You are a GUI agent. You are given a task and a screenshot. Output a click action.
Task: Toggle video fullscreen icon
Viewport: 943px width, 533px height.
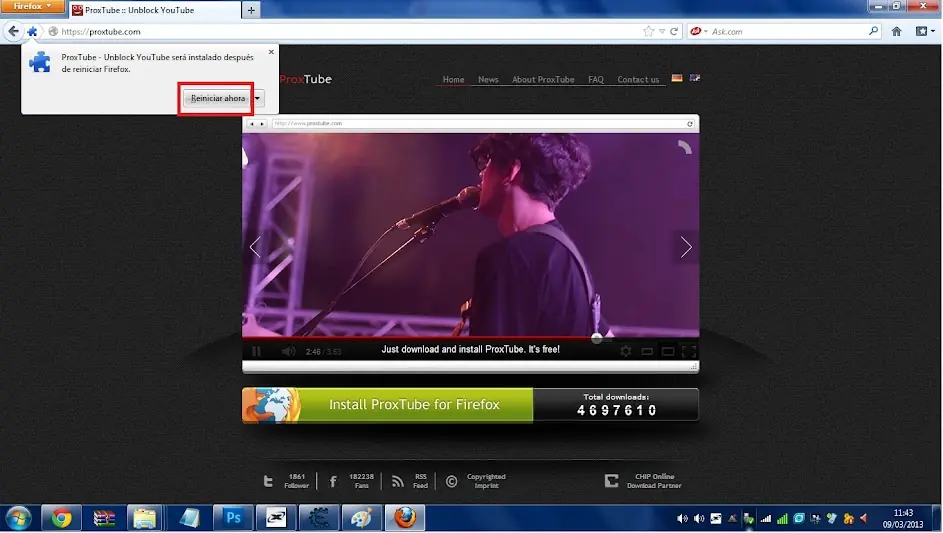point(689,351)
